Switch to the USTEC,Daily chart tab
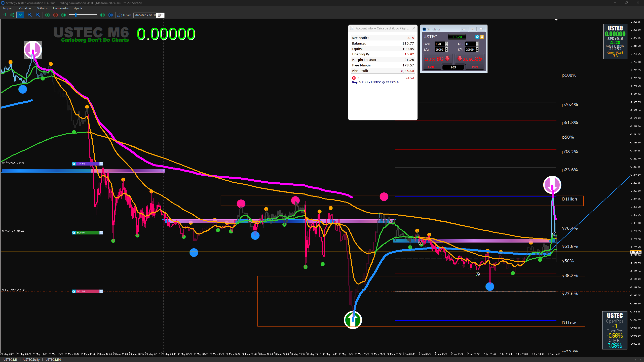 pos(31,359)
